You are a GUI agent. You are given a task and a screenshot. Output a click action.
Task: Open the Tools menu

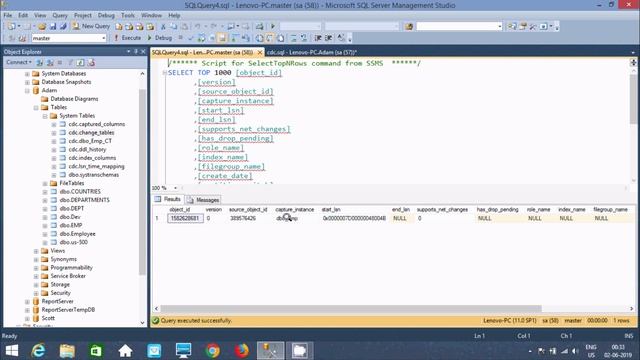click(128, 16)
